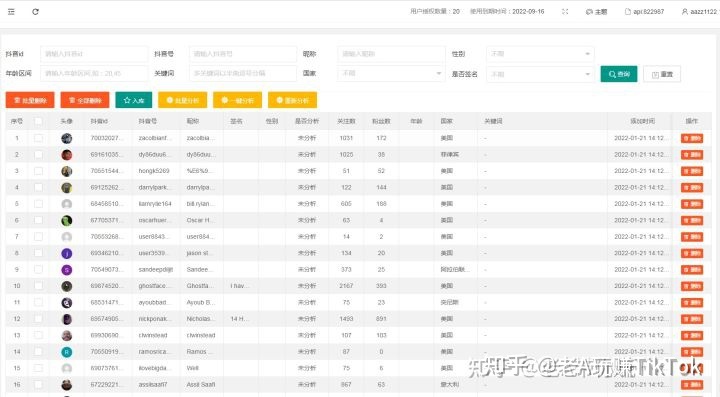Delete row 11 ayoubbad with its delete button

[x=692, y=302]
